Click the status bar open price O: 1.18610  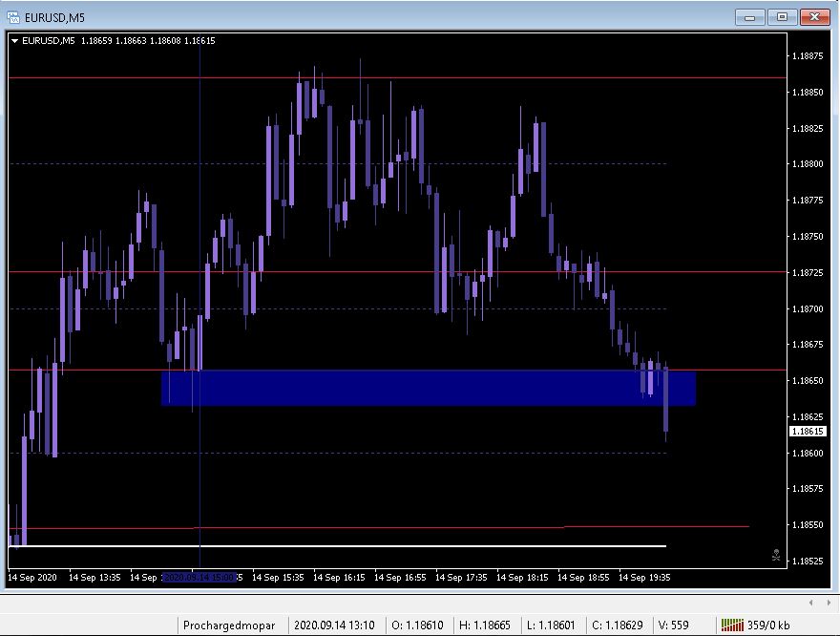click(417, 625)
